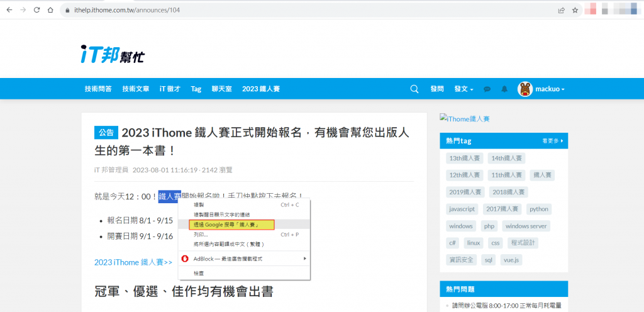Viewport: 644px width, 312px height.
Task: Go back with the browser back arrow
Action: [9, 10]
